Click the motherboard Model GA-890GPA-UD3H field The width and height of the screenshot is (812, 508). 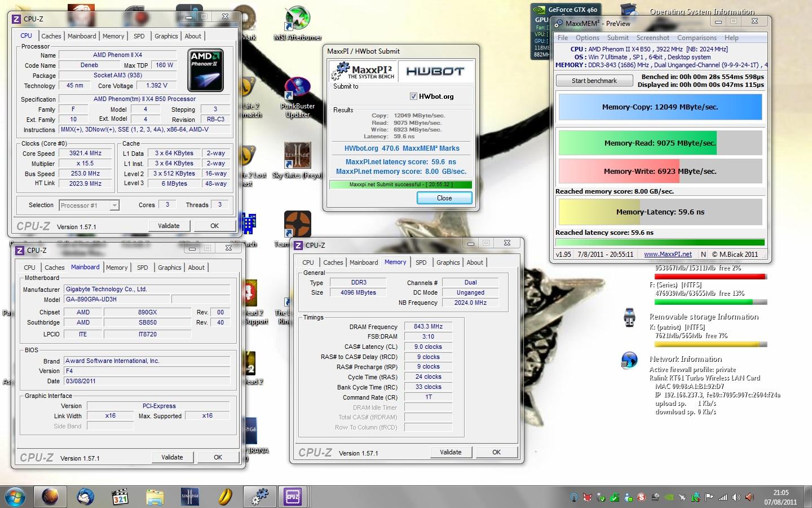tap(116, 299)
